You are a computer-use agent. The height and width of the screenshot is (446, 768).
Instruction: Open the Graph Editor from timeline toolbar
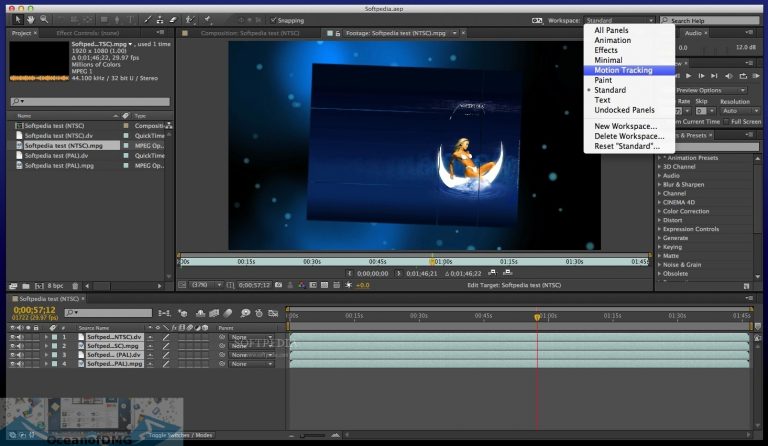273,313
